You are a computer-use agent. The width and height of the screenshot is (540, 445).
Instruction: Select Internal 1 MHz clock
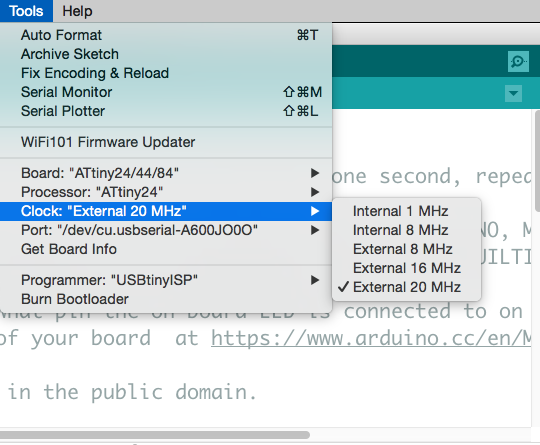(x=406, y=211)
